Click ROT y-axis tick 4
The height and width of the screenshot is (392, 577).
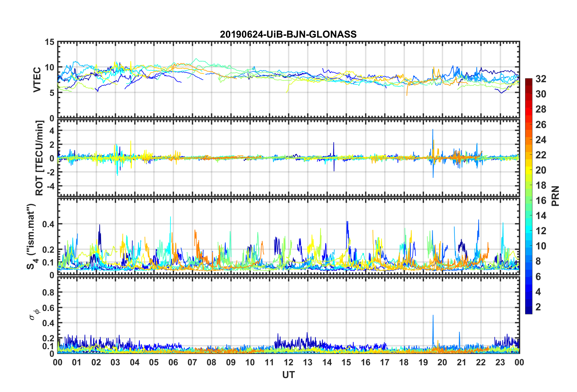point(52,131)
